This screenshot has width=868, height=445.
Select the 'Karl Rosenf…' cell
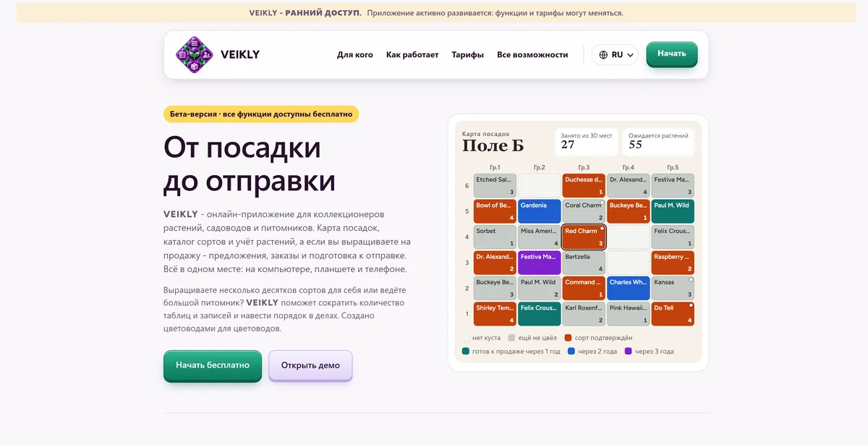tap(584, 314)
